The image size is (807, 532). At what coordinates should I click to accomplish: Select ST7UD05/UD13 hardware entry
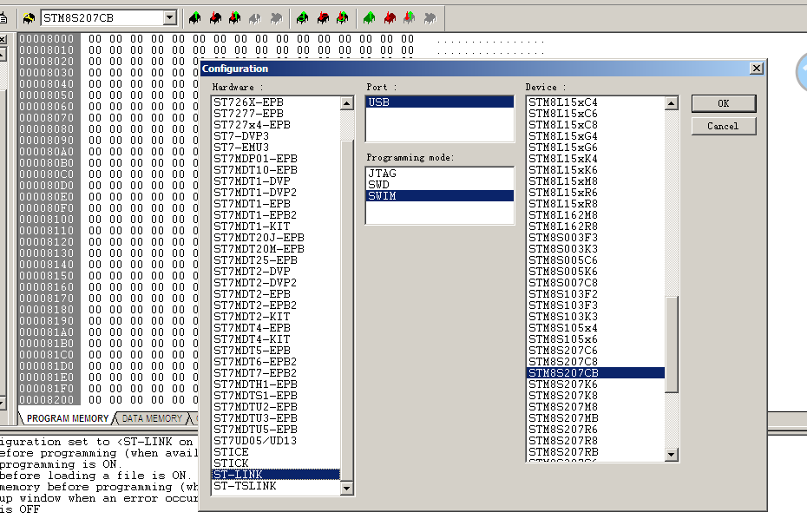point(276,440)
